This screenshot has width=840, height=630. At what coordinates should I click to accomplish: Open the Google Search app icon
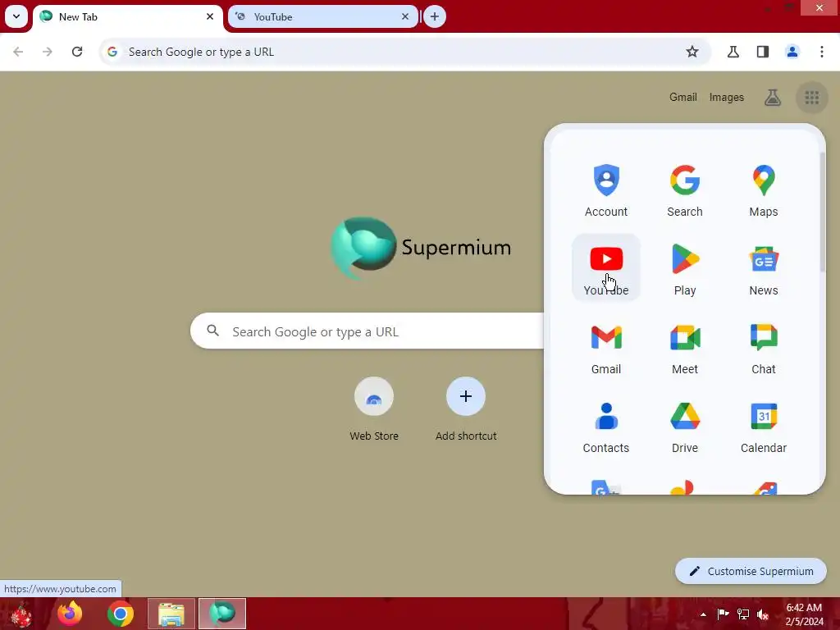point(685,189)
